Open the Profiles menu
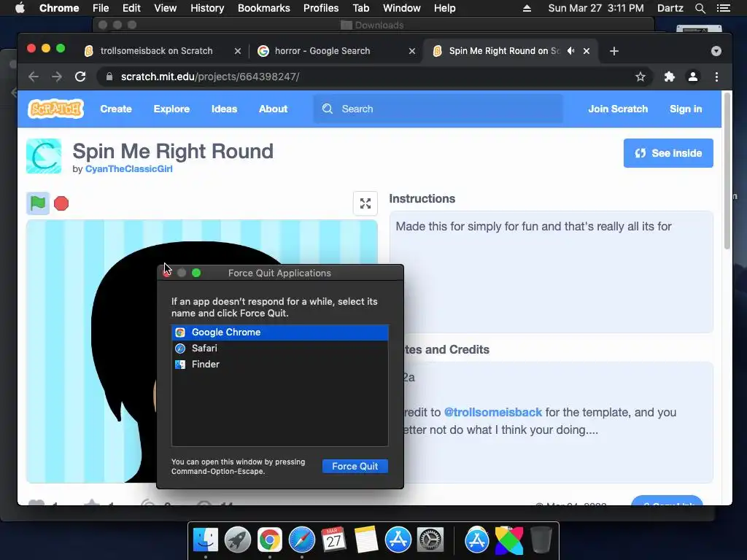This screenshot has height=560, width=747. click(x=321, y=8)
